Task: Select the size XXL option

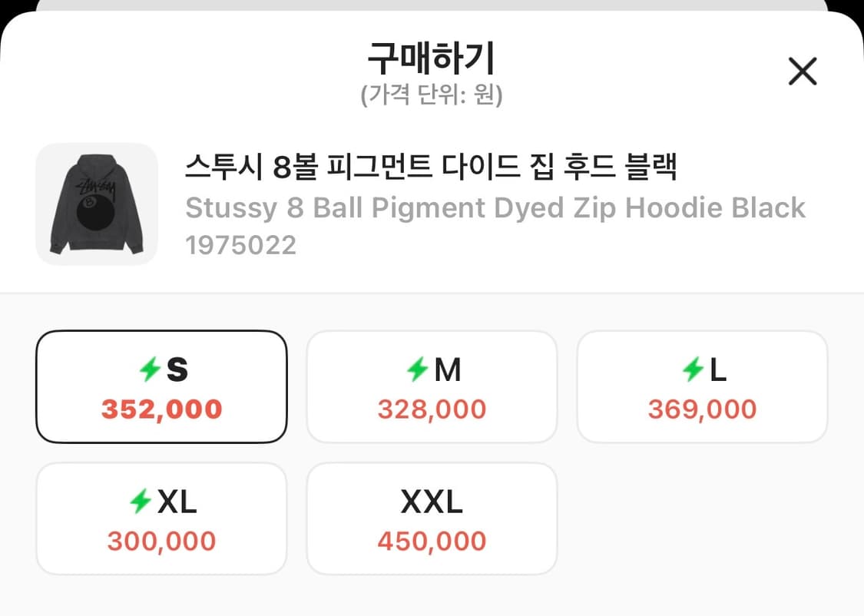Action: click(432, 518)
